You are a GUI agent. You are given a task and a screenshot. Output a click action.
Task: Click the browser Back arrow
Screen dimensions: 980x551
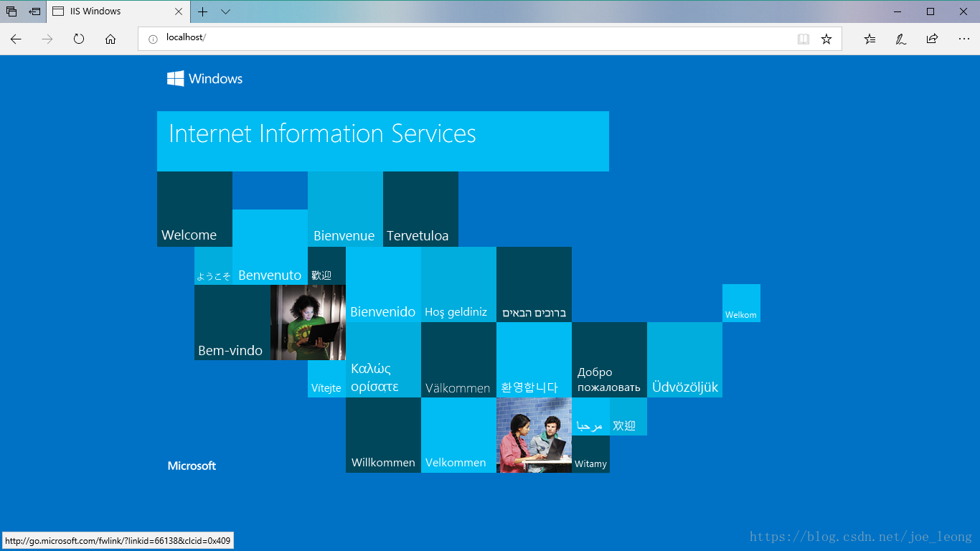point(16,39)
